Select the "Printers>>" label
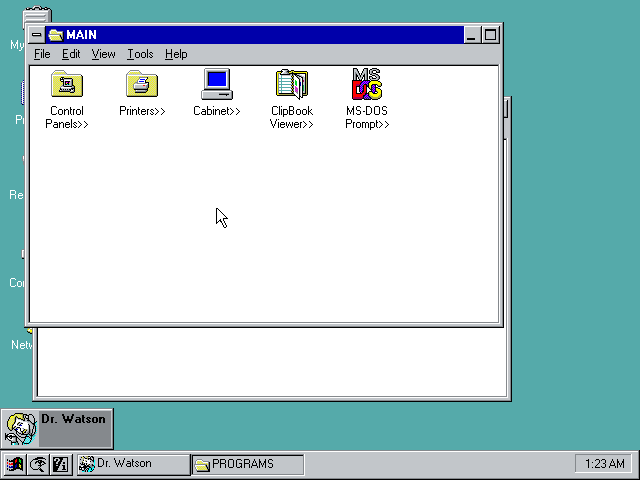This screenshot has height=480, width=640. (x=142, y=111)
